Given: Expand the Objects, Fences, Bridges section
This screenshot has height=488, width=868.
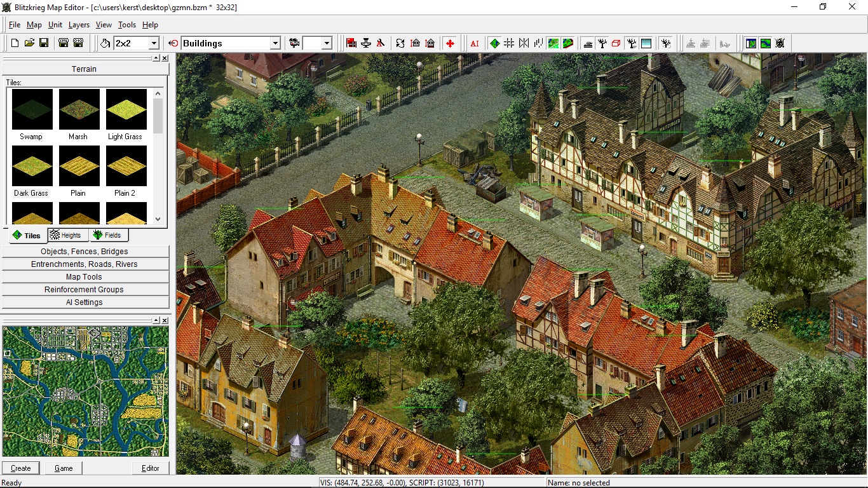Looking at the screenshot, I should pos(85,252).
